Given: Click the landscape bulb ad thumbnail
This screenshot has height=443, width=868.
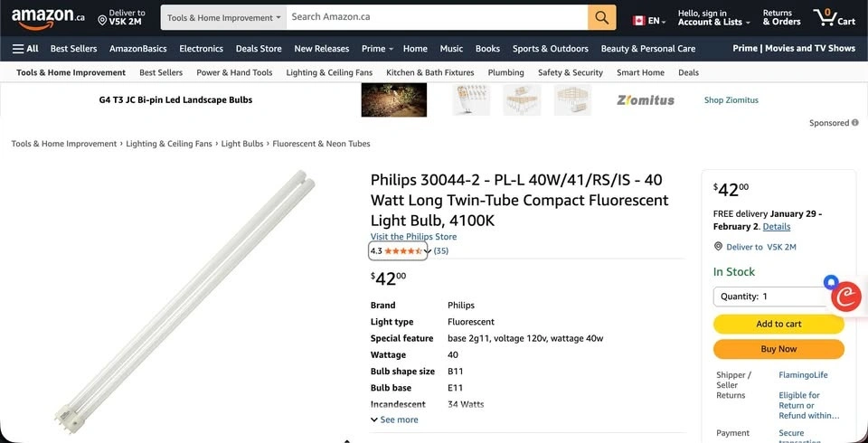Looking at the screenshot, I should (393, 100).
